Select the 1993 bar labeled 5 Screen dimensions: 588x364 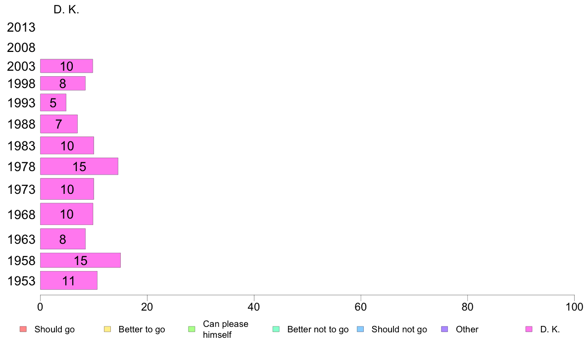point(53,102)
